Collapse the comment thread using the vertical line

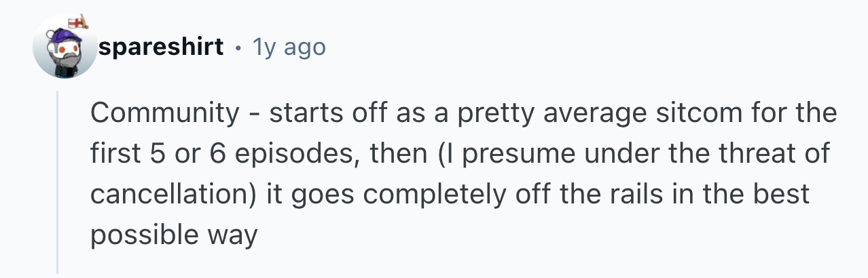(x=58, y=182)
